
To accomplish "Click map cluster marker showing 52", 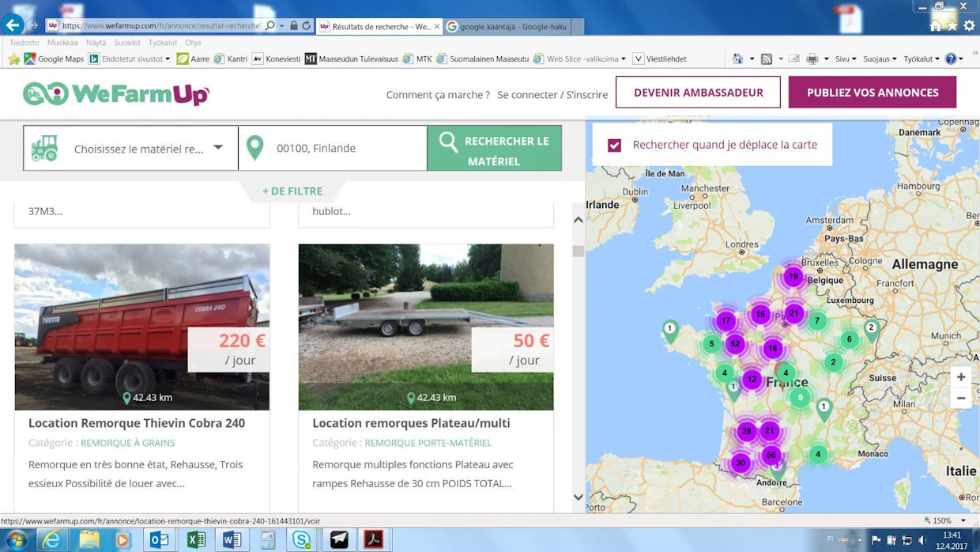I will coord(735,343).
